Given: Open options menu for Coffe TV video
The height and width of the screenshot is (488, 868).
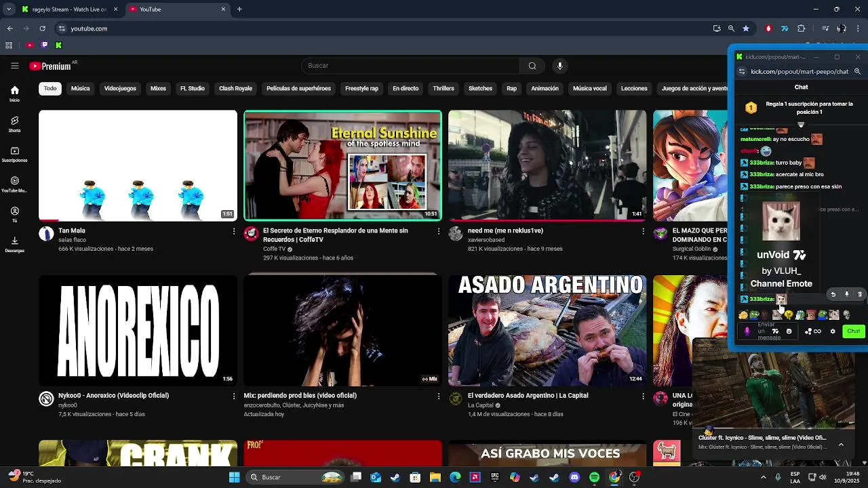Looking at the screenshot, I should pos(439,231).
